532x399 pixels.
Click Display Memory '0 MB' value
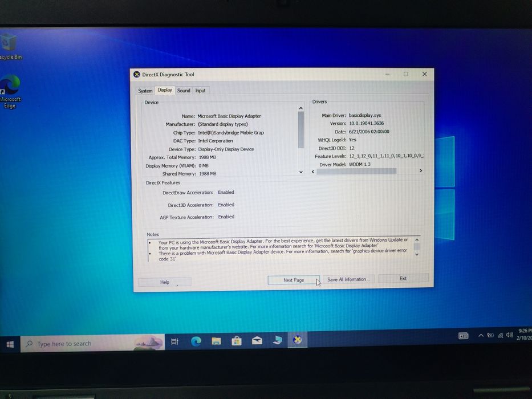click(x=204, y=166)
